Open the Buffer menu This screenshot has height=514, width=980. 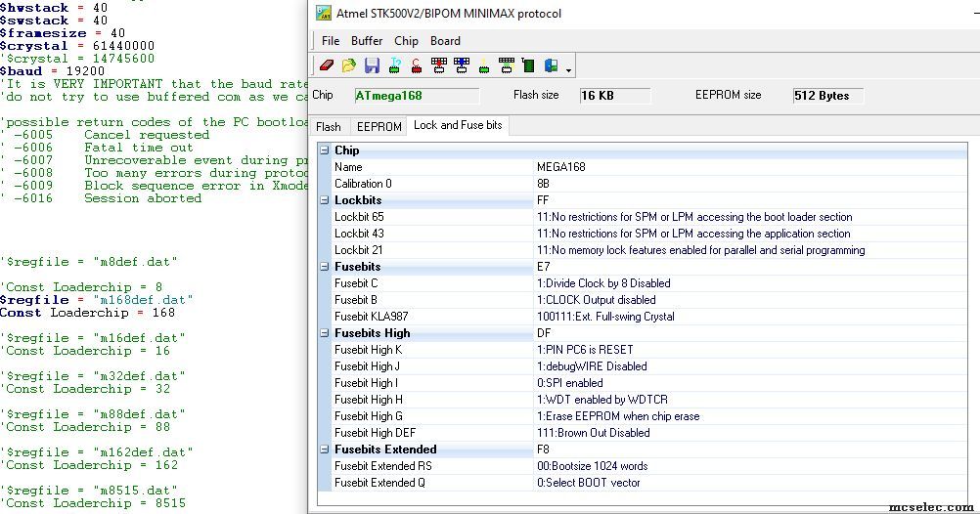[367, 41]
